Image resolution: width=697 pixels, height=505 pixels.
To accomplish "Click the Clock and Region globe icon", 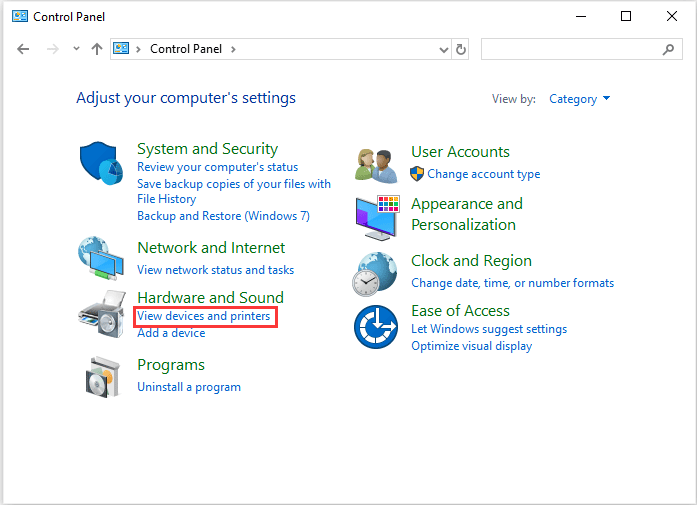I will pyautogui.click(x=375, y=274).
